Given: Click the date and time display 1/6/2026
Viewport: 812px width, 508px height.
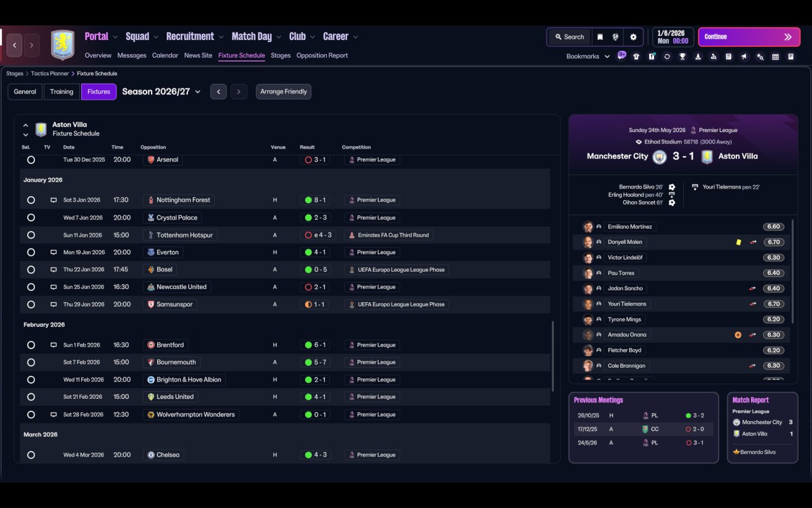Looking at the screenshot, I should coord(673,37).
